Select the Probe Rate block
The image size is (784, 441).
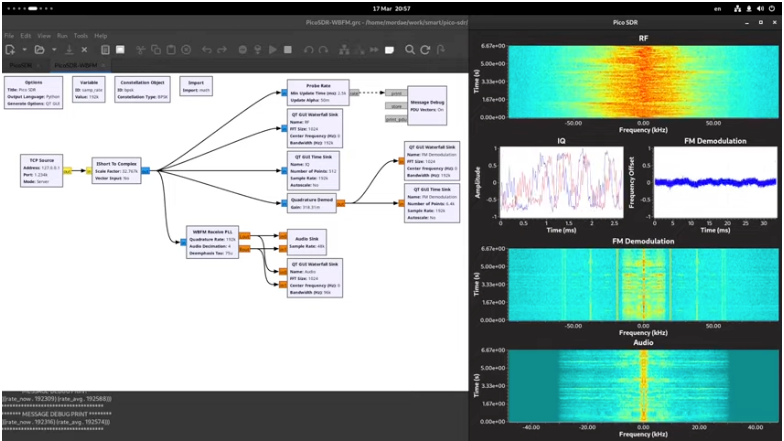318,92
